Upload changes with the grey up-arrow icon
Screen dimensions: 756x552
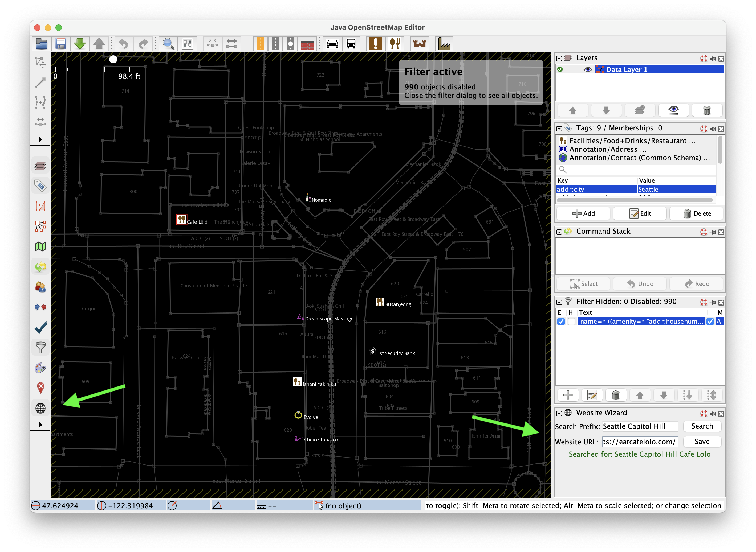click(99, 44)
